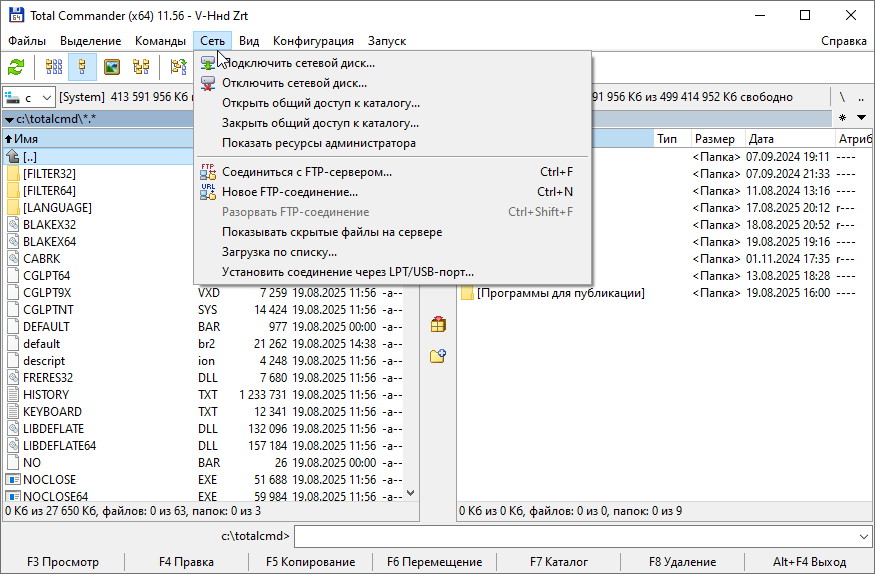Select Установить соединение через LPT/USB-порт
Viewport: 875px width, 574px height.
[393, 272]
